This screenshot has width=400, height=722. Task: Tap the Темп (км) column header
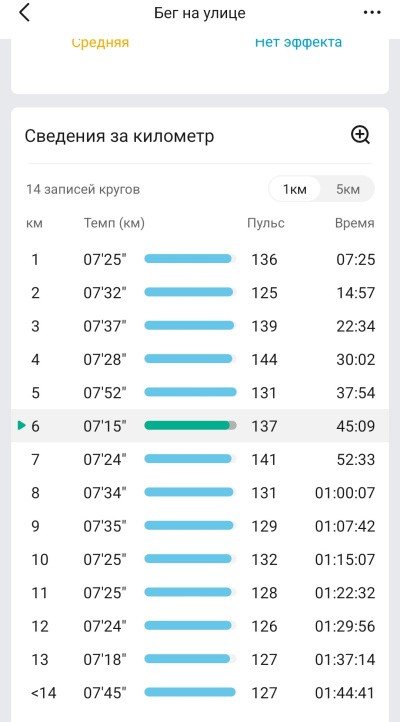click(114, 223)
